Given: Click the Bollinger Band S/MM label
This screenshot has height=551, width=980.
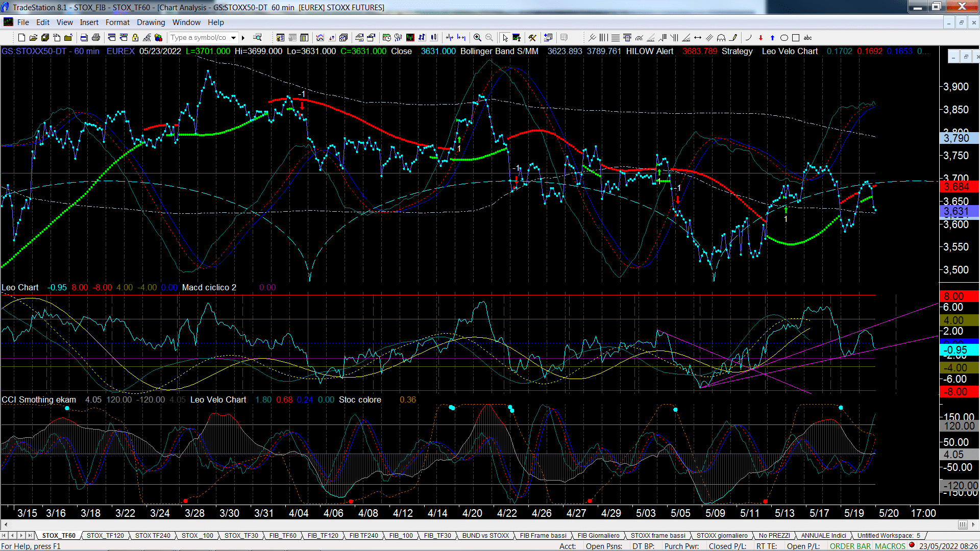Looking at the screenshot, I should pos(499,52).
